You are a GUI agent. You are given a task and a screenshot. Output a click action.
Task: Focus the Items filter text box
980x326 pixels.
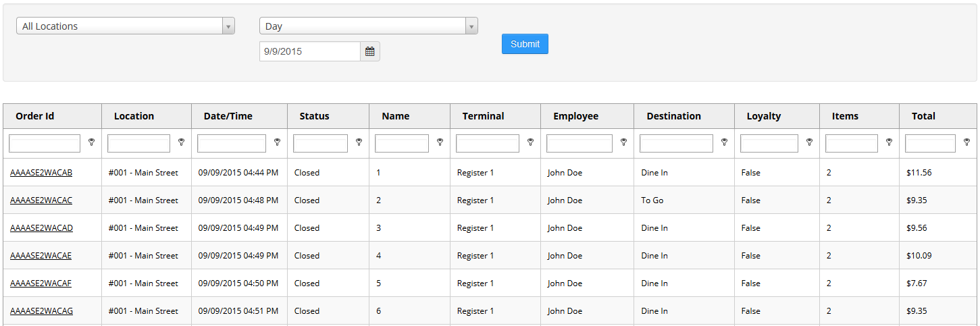click(x=852, y=143)
